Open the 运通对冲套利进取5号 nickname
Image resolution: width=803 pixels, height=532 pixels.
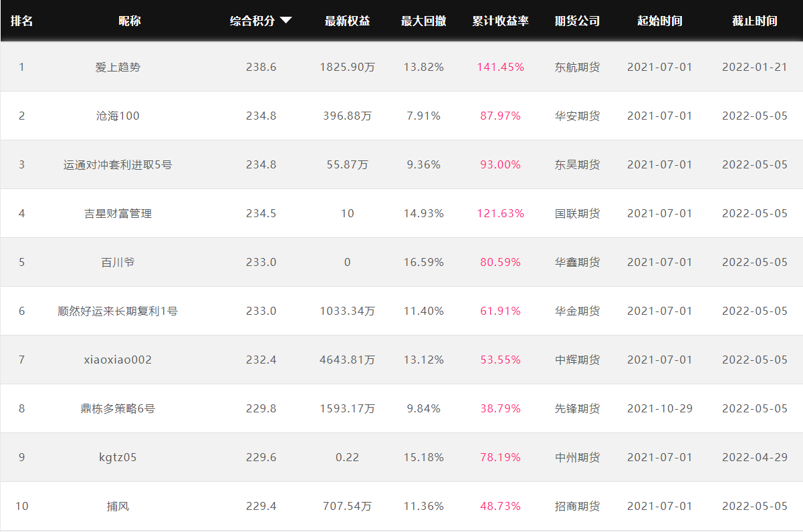click(x=118, y=164)
